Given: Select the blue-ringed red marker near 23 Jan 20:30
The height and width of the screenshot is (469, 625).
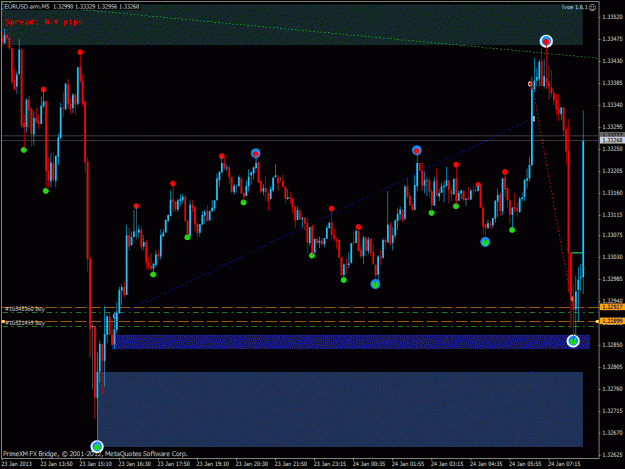Looking at the screenshot, I should click(256, 153).
